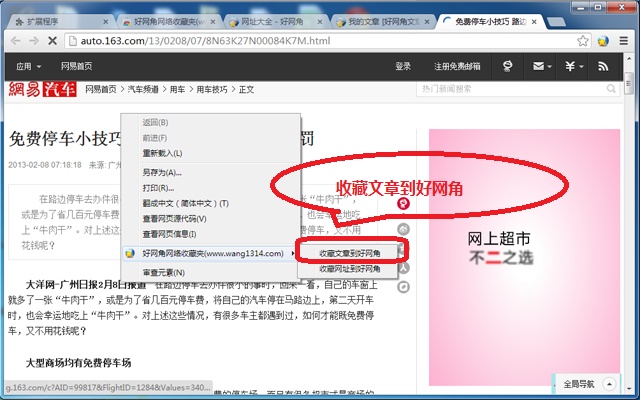Bookmark this page with the star icon
Viewport: 640px width, 400px height.
(582, 41)
